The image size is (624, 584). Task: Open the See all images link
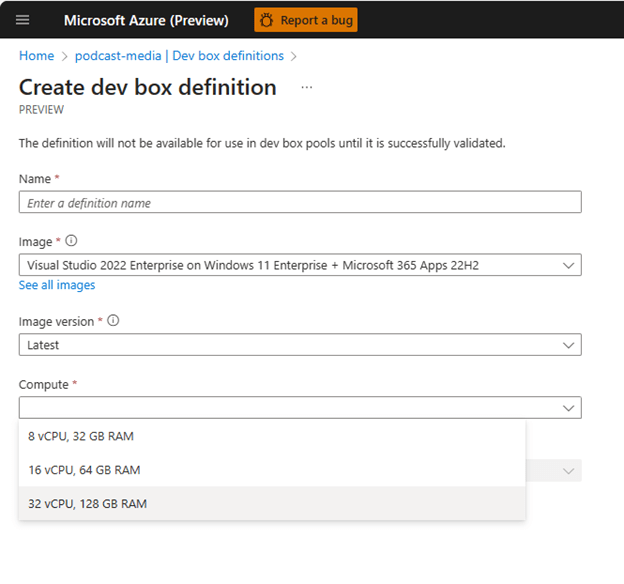[57, 285]
